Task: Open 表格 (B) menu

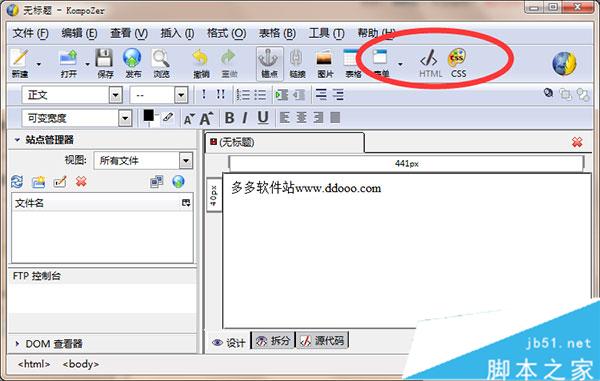Action: (x=277, y=34)
